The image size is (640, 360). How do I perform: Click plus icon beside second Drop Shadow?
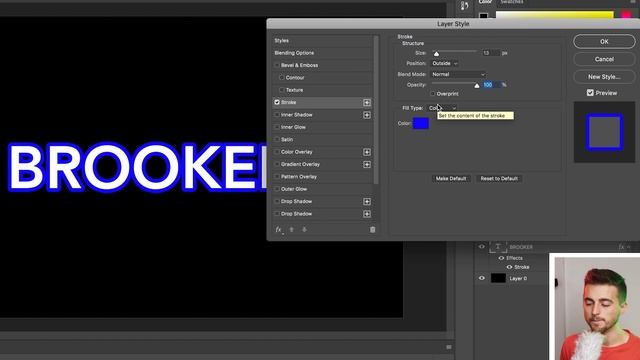[367, 214]
